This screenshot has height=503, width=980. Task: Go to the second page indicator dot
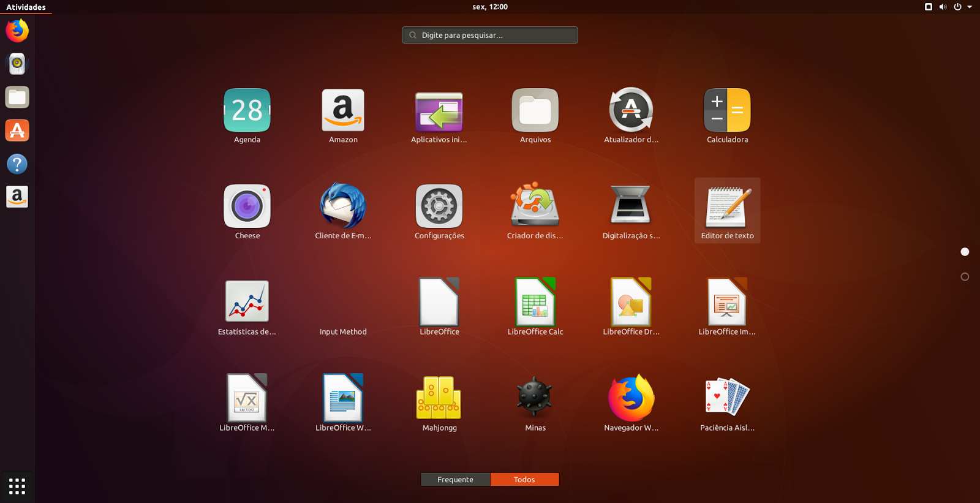point(965,277)
